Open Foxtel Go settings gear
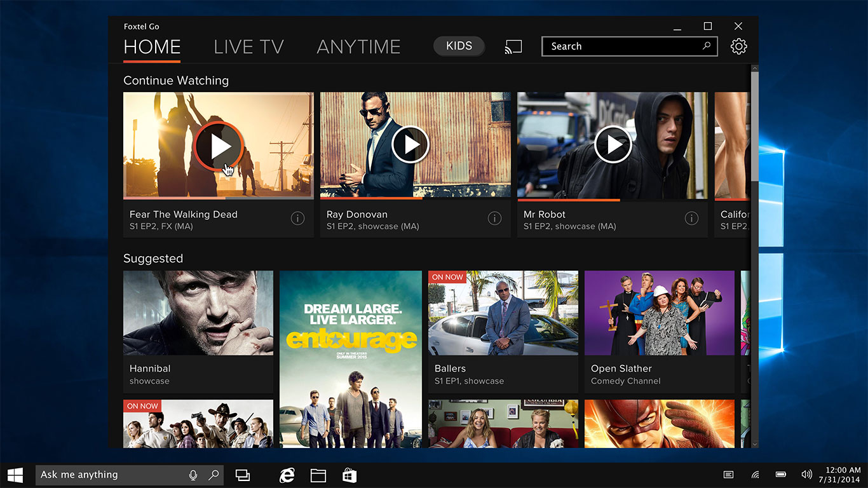Screen dimensions: 868x488 click(738, 46)
